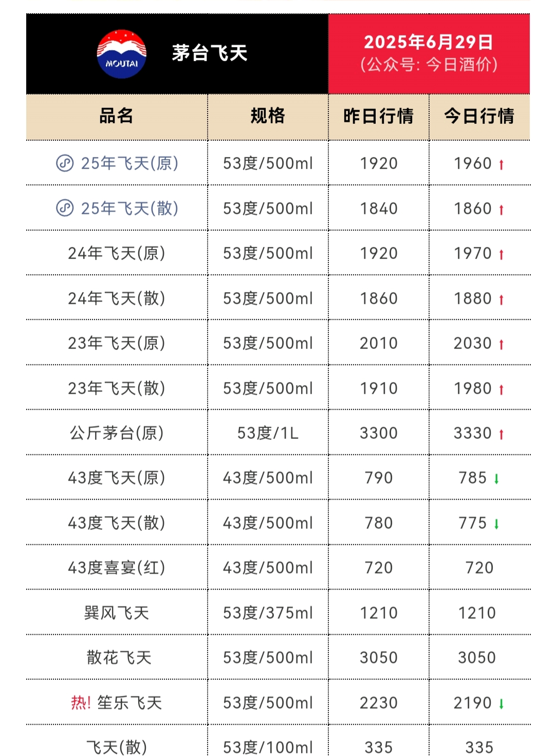Select the 规格 column header

268,116
